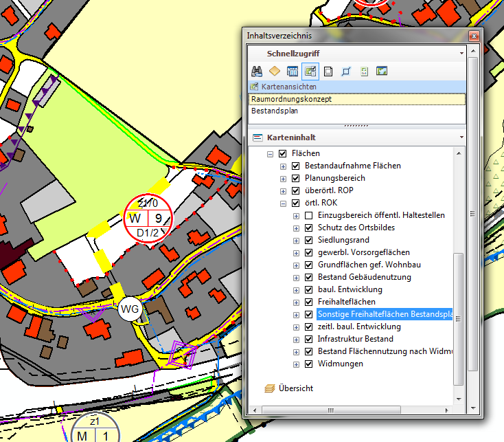Click the red W 9 circle map symbol
The width and height of the screenshot is (504, 442).
coord(149,219)
